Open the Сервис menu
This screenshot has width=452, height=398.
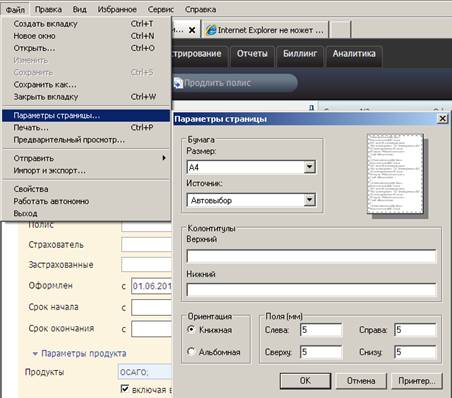161,9
